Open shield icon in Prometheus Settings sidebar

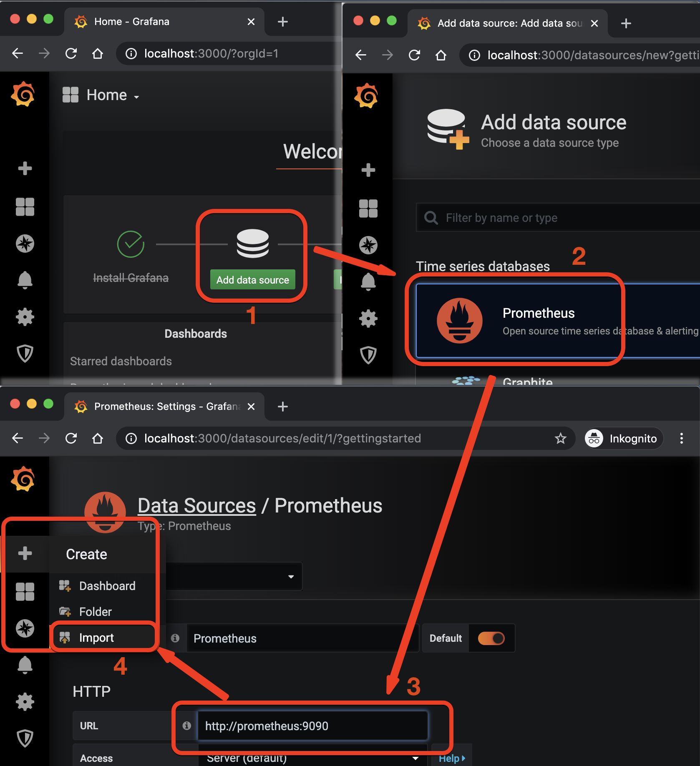[x=25, y=738]
